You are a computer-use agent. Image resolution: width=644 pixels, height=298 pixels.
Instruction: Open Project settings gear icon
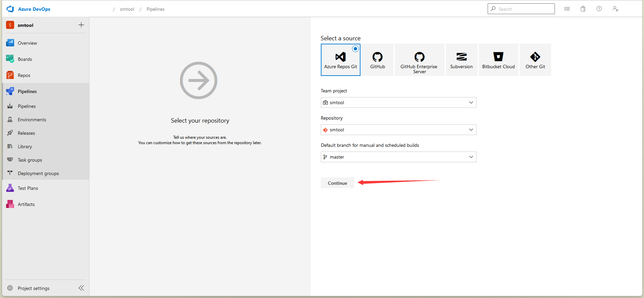coord(10,288)
